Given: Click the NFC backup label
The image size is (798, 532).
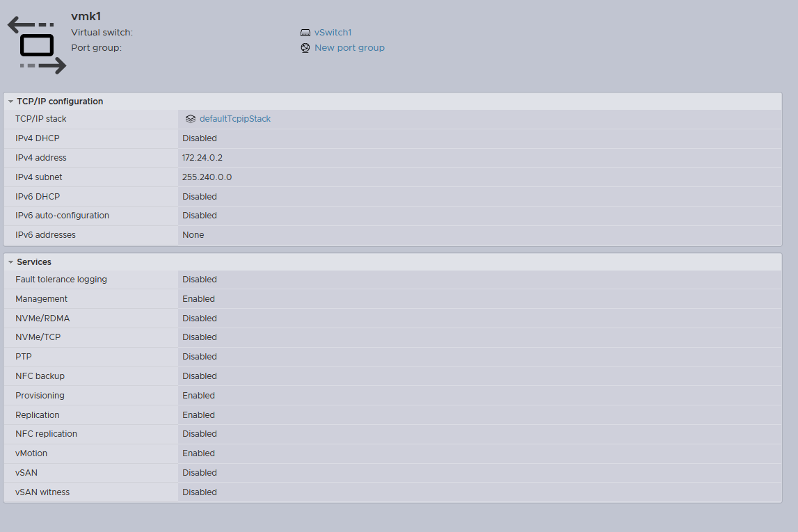Looking at the screenshot, I should 40,376.
